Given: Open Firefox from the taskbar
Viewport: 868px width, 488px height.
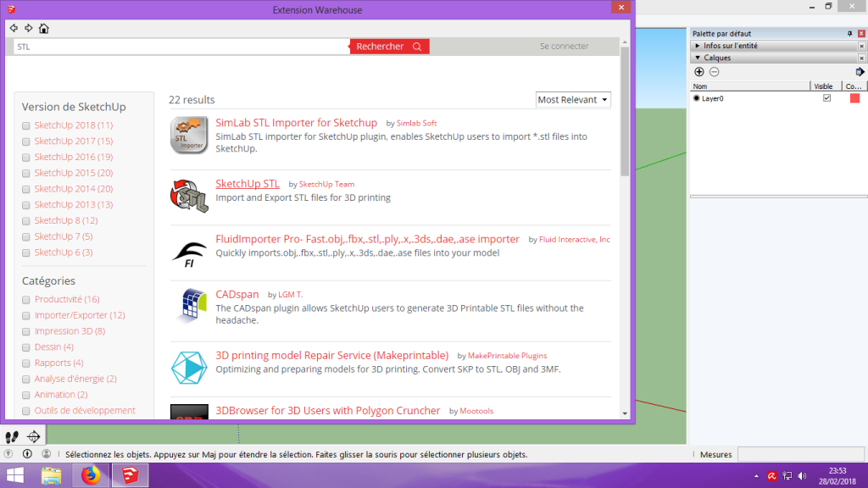Looking at the screenshot, I should (x=91, y=475).
